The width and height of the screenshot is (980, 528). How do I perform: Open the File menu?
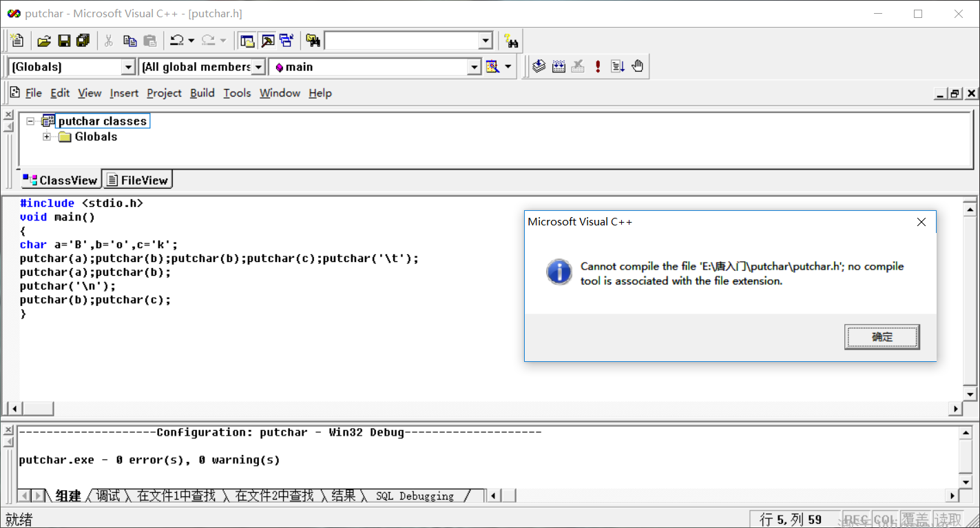(x=34, y=93)
